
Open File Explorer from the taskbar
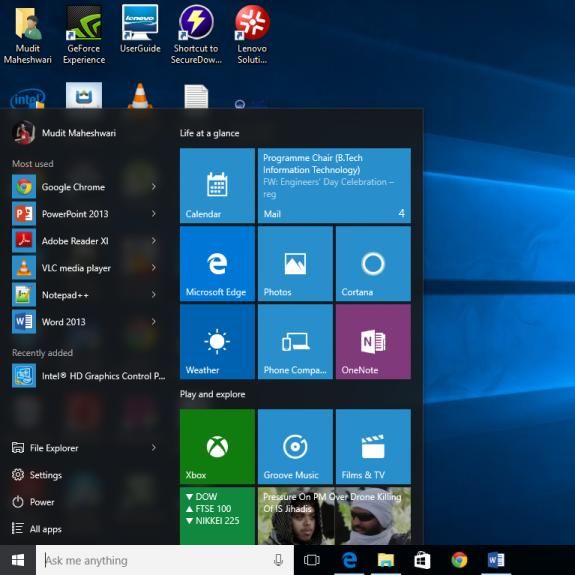(x=386, y=560)
